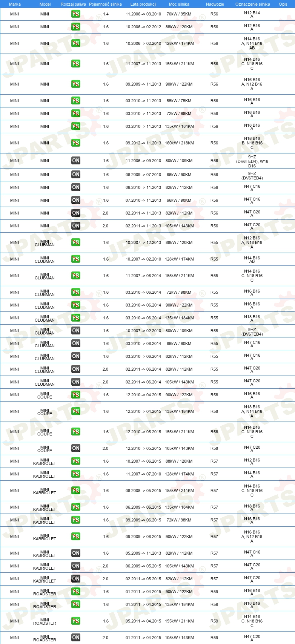Viewport: 295px width, 644px height.
Task: Click petrol icon for Kabriolet 88kW / 120KM row
Action: click(76, 461)
